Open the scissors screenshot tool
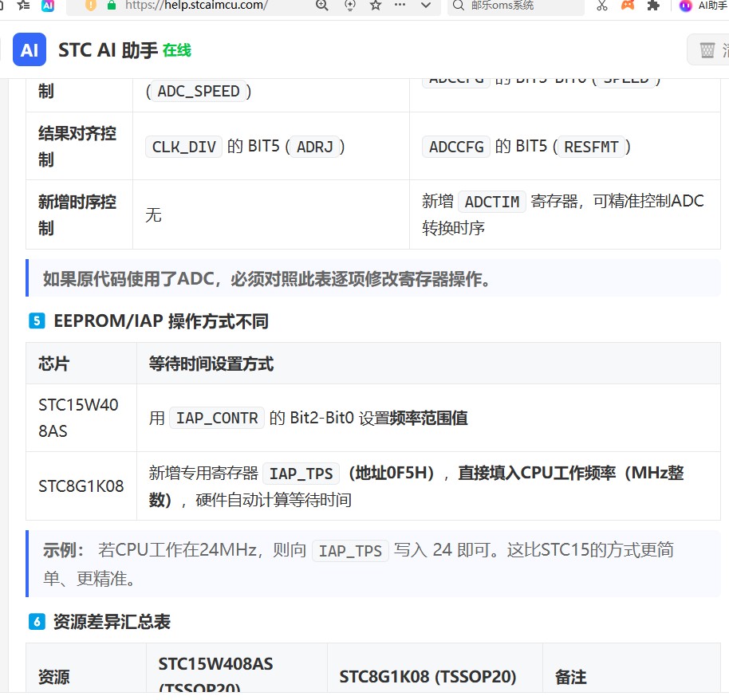Screen dimensions: 729x700 coord(602,5)
